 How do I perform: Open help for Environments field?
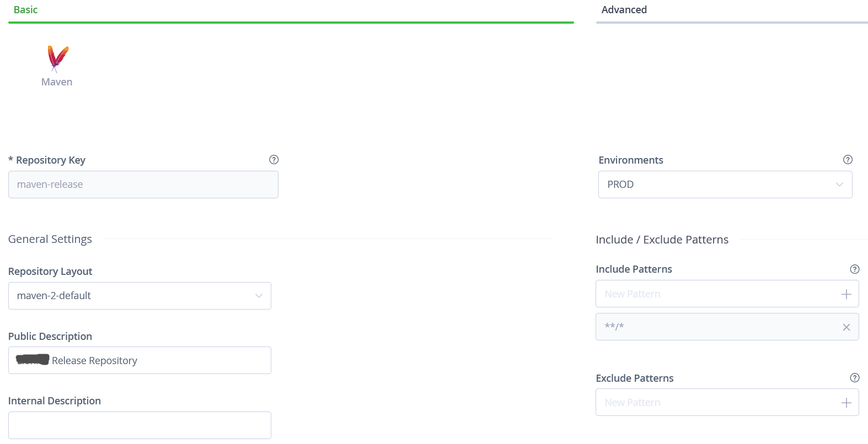848,160
